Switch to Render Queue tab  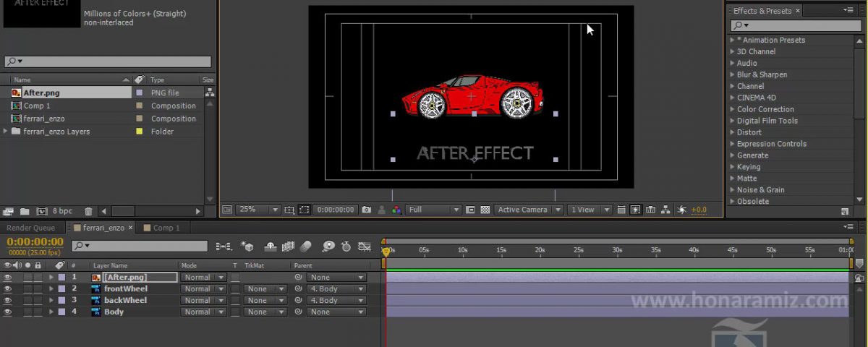(x=31, y=228)
